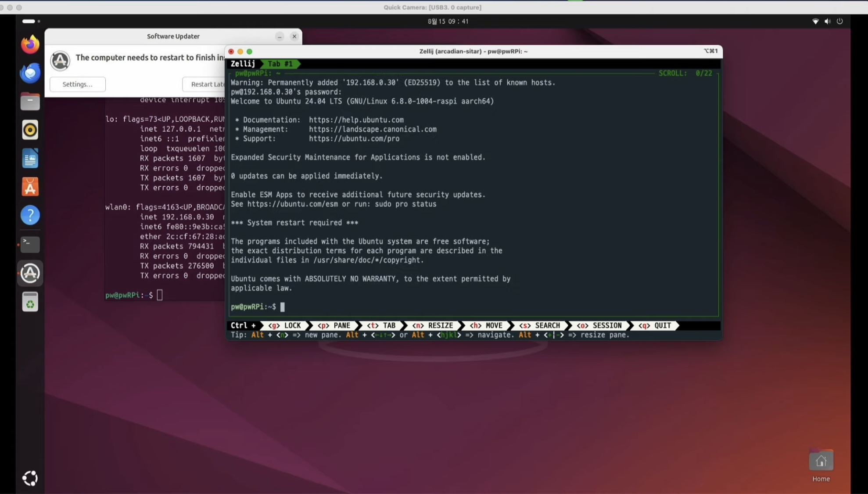
Task: Launch Thunderbird mail from dock
Action: click(30, 73)
